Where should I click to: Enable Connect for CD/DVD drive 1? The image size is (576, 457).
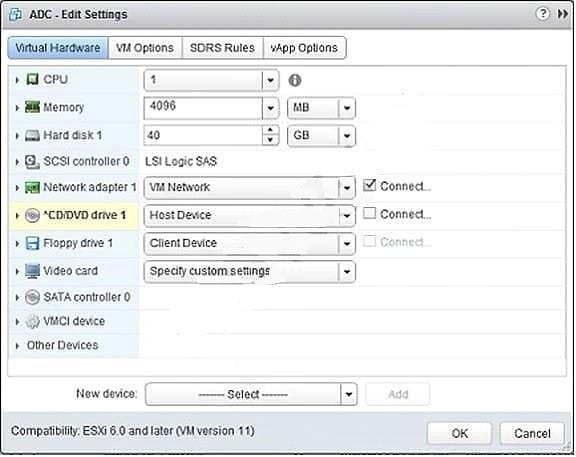(369, 213)
